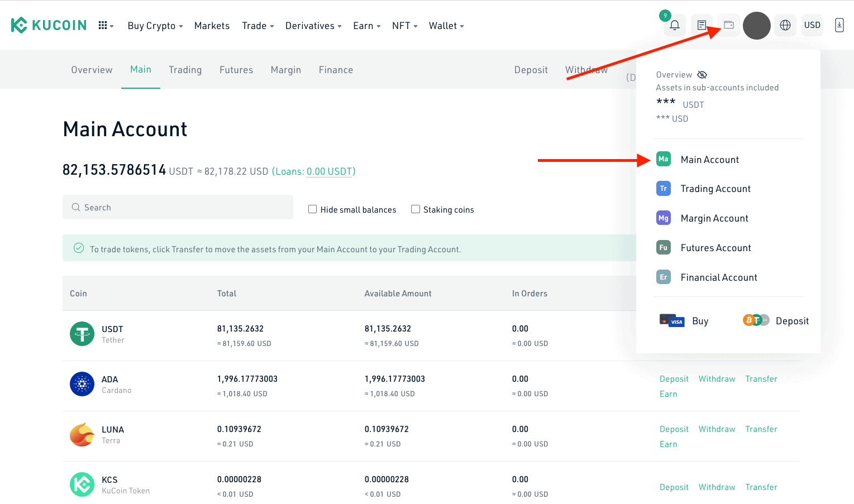This screenshot has width=854, height=504.
Task: Click Deposit in the sub-navigation bar
Action: click(x=531, y=70)
